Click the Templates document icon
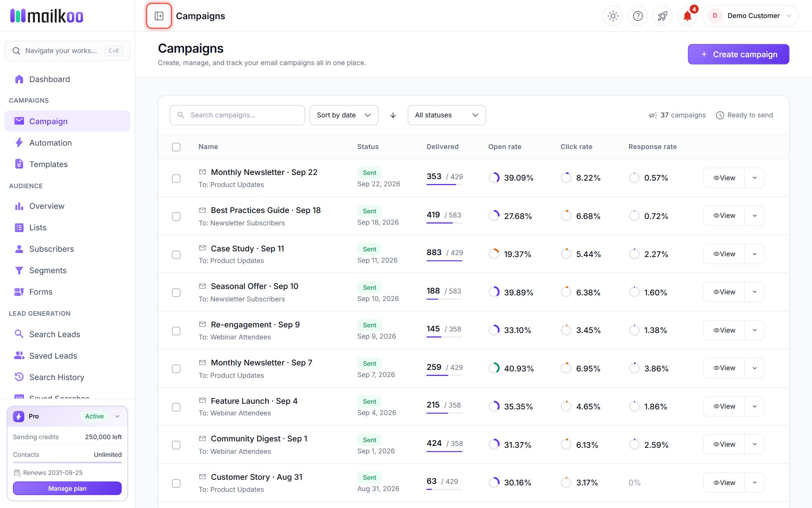 [19, 164]
